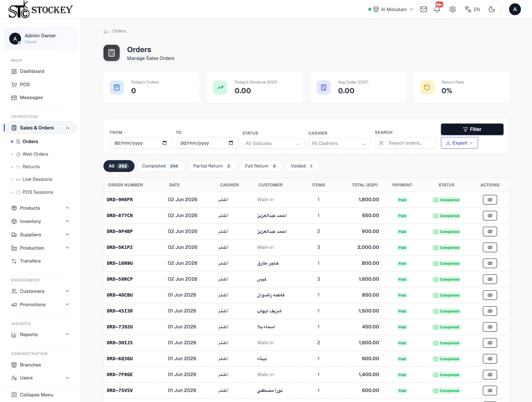Viewport: 532px width, 402px height.
Task: Click the Stockey logo
Action: click(x=40, y=10)
